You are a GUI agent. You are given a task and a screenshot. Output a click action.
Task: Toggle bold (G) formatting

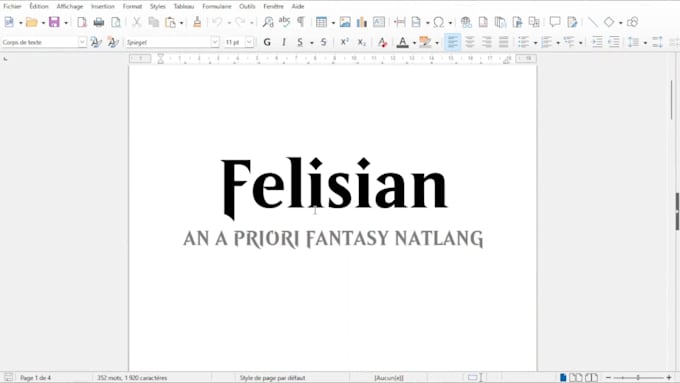point(267,42)
